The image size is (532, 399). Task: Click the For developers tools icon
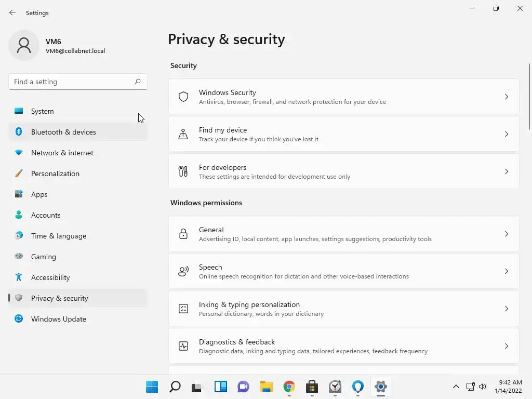tap(183, 171)
